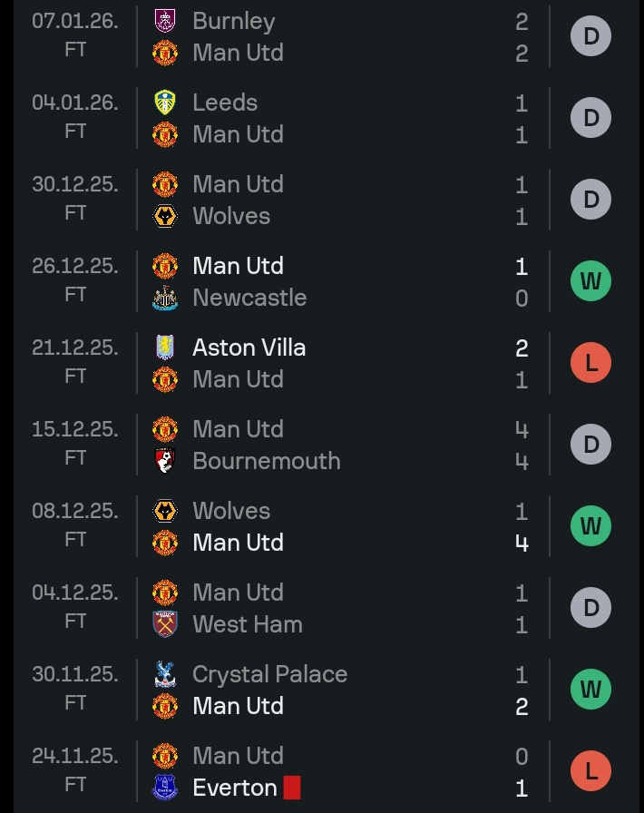Click the Leeds club crest

pyautogui.click(x=165, y=103)
